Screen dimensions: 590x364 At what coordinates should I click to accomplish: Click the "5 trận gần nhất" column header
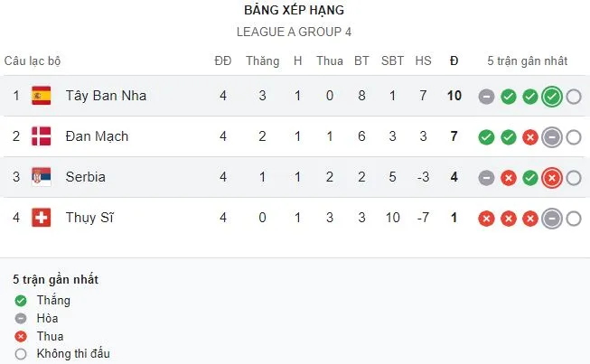[x=527, y=61]
